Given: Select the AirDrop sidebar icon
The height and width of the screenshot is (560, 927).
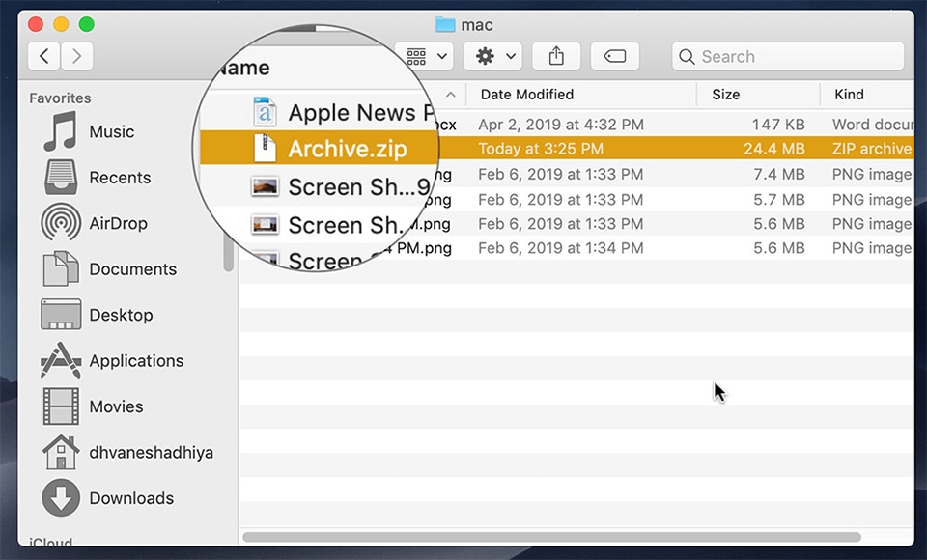Looking at the screenshot, I should (x=60, y=223).
